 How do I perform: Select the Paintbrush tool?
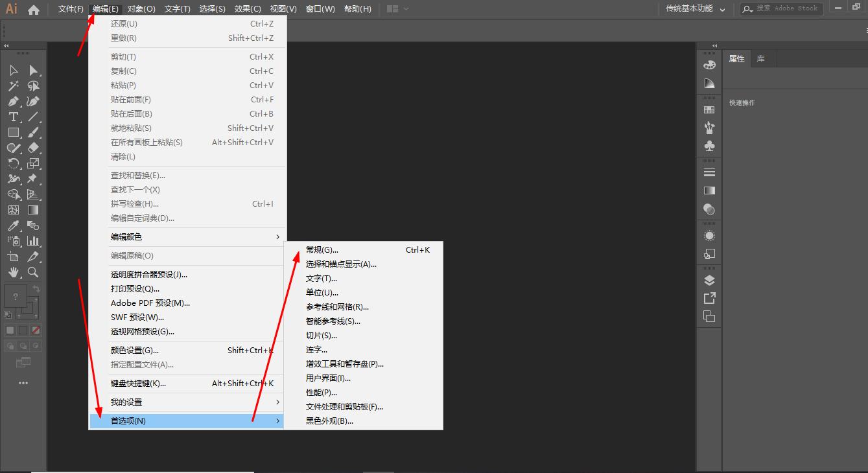pos(33,132)
